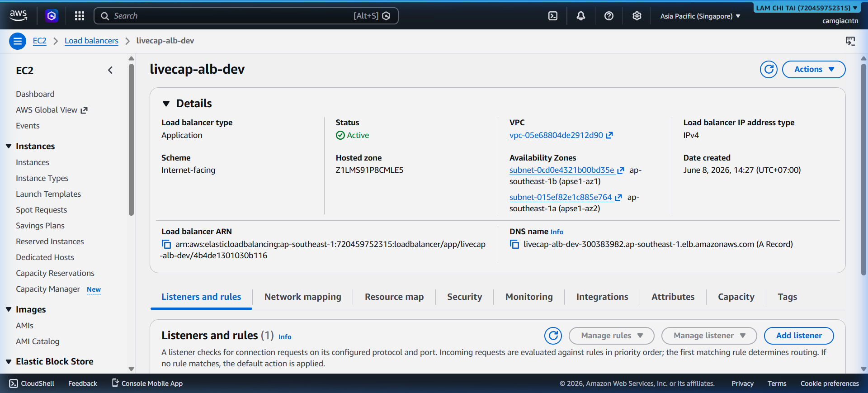Click the Add listener button
This screenshot has width=868, height=393.
[799, 336]
